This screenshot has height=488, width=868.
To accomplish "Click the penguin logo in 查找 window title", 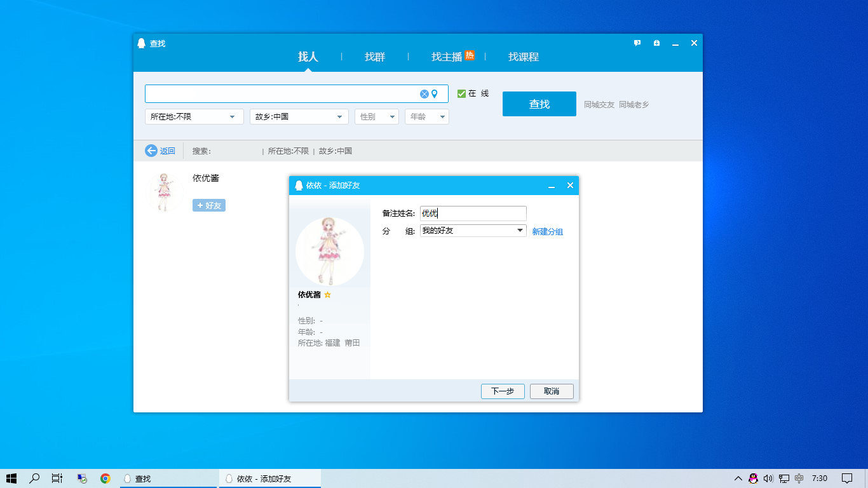I will click(x=142, y=43).
